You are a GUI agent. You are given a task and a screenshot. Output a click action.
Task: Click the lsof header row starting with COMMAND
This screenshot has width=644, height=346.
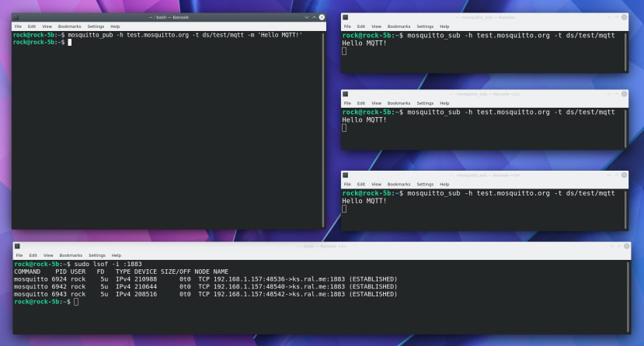(x=121, y=272)
